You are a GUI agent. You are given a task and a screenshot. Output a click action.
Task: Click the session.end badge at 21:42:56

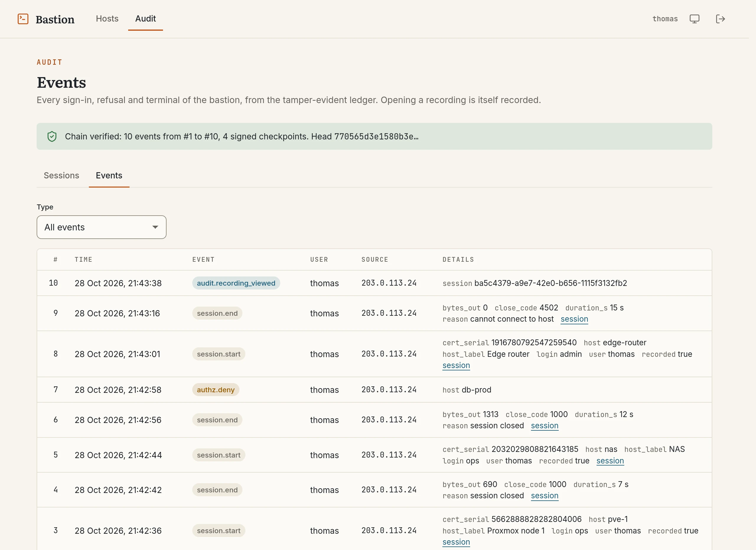(x=217, y=420)
